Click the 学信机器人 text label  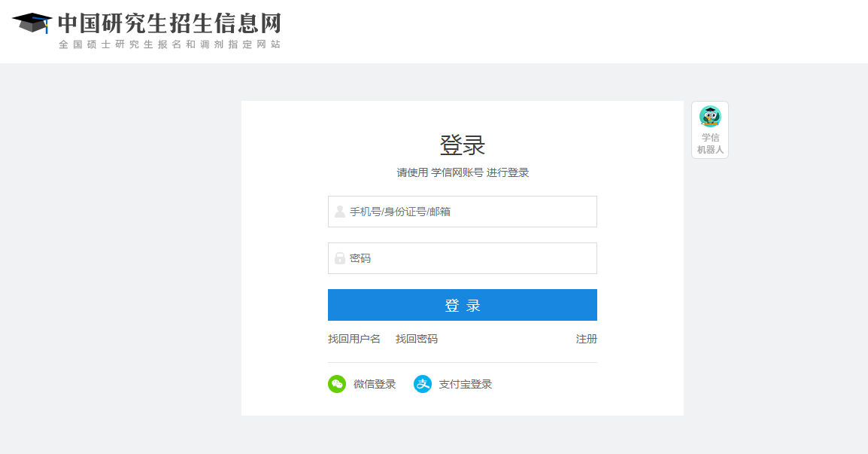[x=710, y=144]
